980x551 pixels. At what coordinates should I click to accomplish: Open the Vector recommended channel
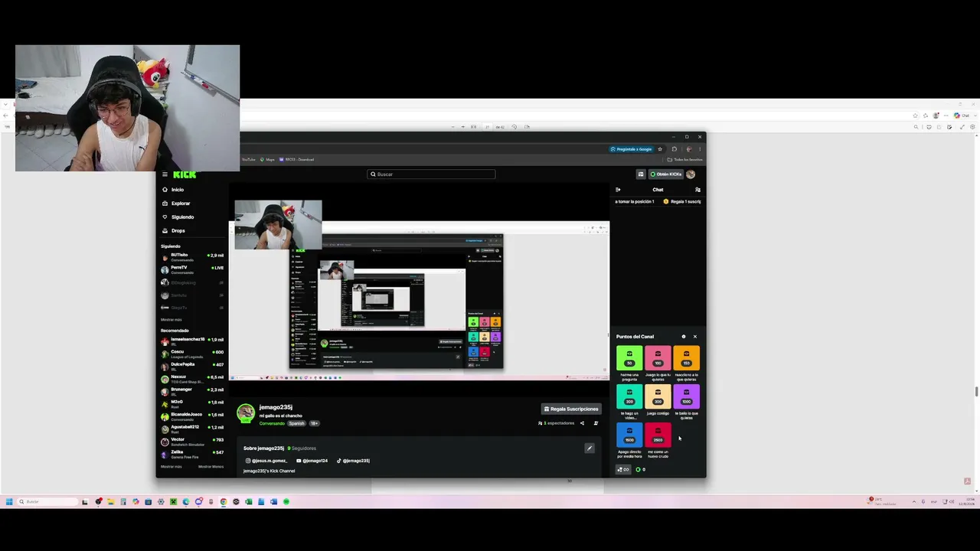point(192,442)
